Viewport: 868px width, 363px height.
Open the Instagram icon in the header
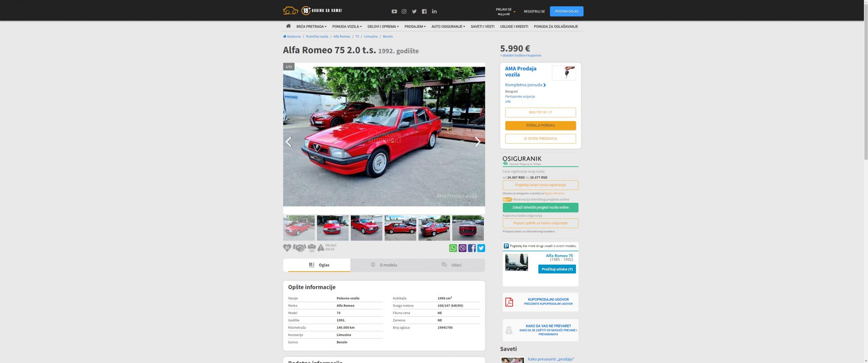pos(404,12)
